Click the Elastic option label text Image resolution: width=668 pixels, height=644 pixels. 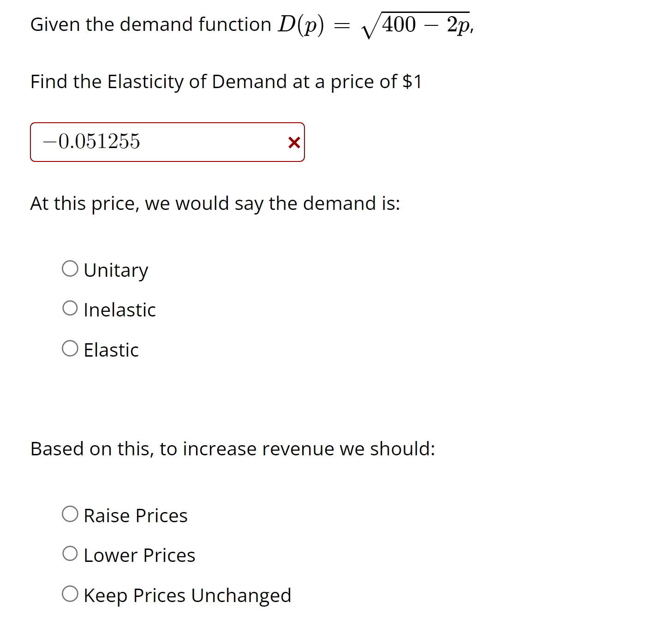pos(111,350)
